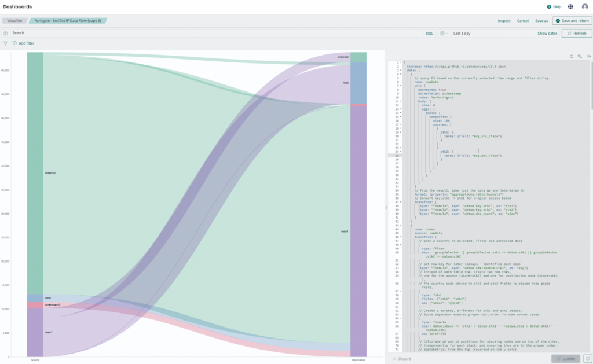Click the index: lm-fortigate line
Image resolution: width=593 pixels, height=364 pixels.
pos(435,98)
